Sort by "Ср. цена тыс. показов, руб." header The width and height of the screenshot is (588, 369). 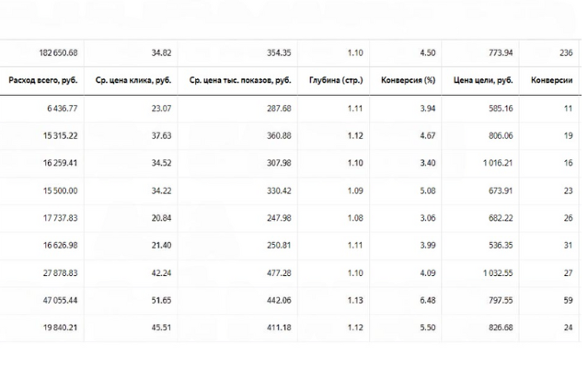[x=240, y=80]
